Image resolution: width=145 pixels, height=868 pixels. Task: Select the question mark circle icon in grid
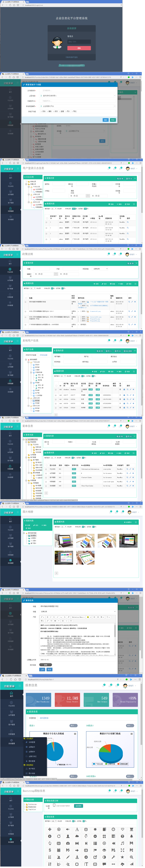123,836
